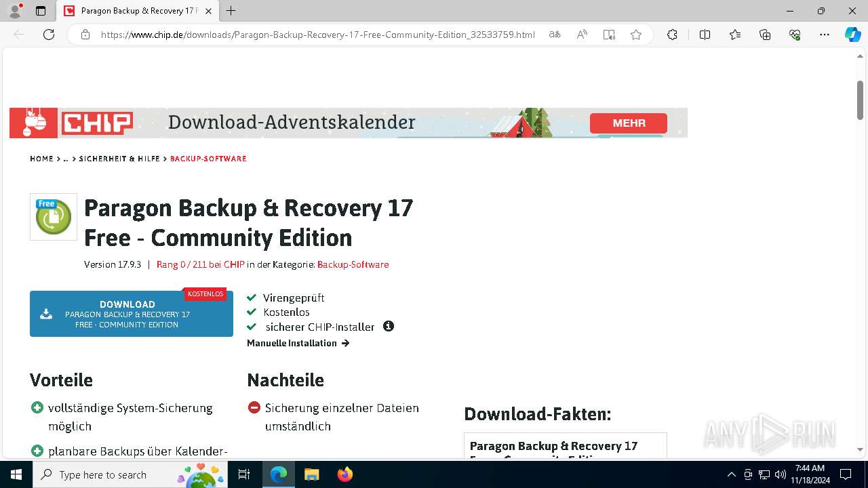The width and height of the screenshot is (868, 488).
Task: Open Settings and more menu
Action: tap(825, 35)
